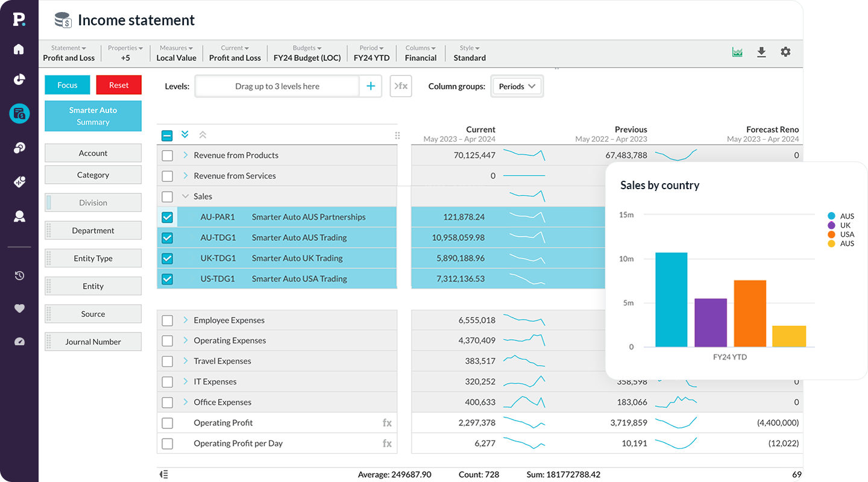Click the orange USA bar in chart
This screenshot has width=868, height=482.
750,313
